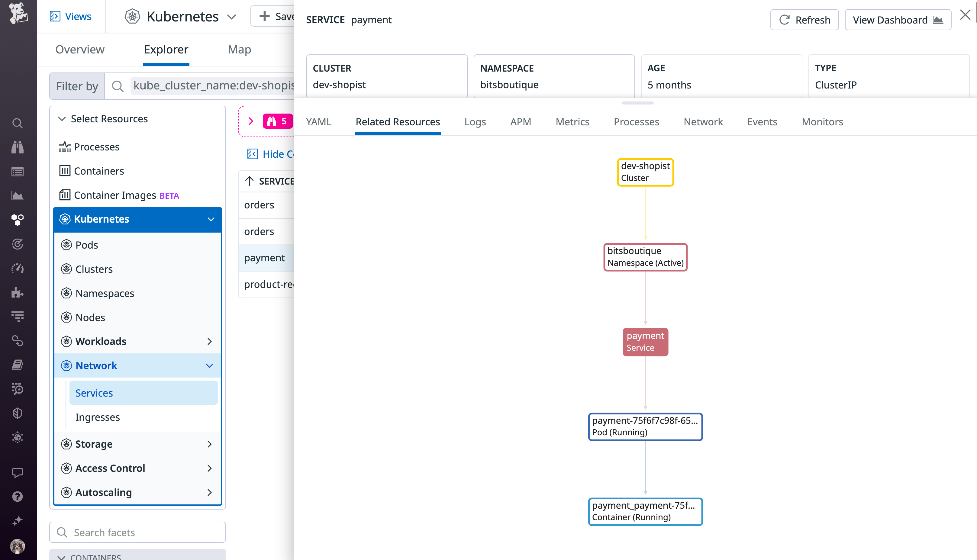
Task: Open the Events list icon in sidebar
Action: tap(18, 172)
